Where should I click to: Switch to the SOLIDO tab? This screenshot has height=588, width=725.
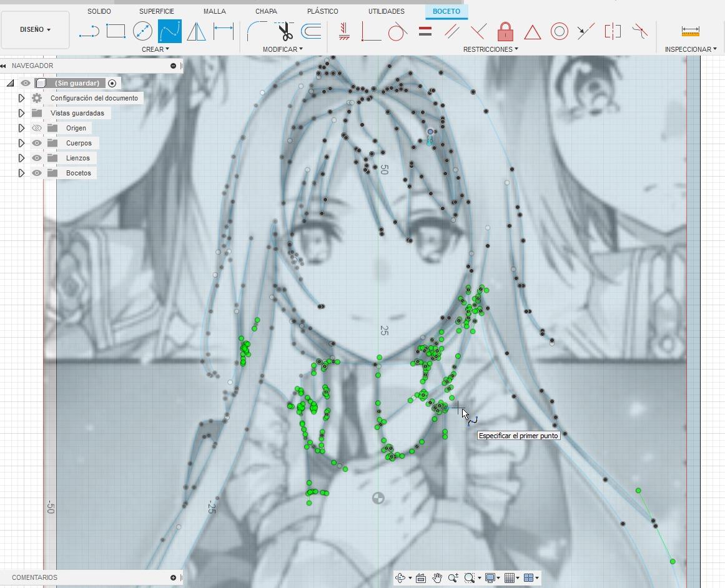[x=99, y=11]
